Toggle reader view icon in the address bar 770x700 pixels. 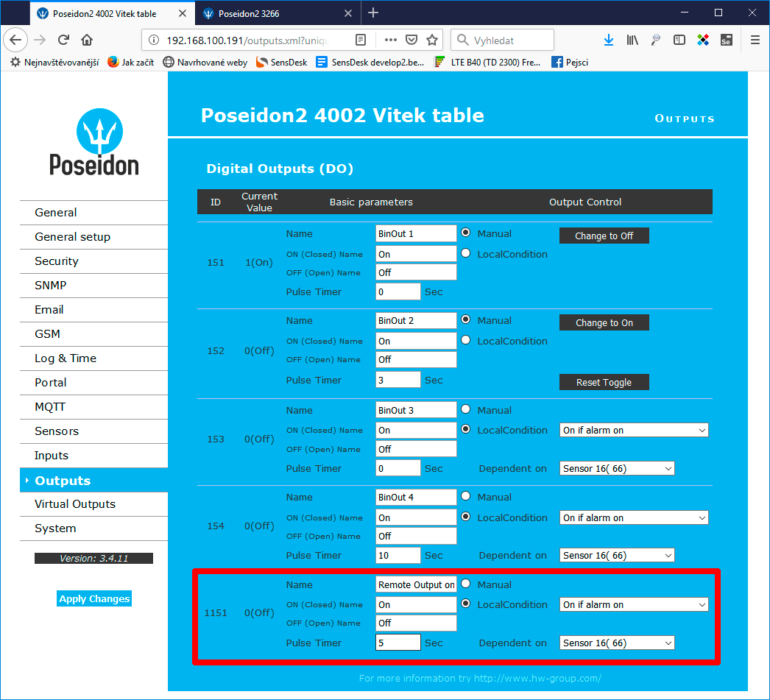[x=361, y=40]
